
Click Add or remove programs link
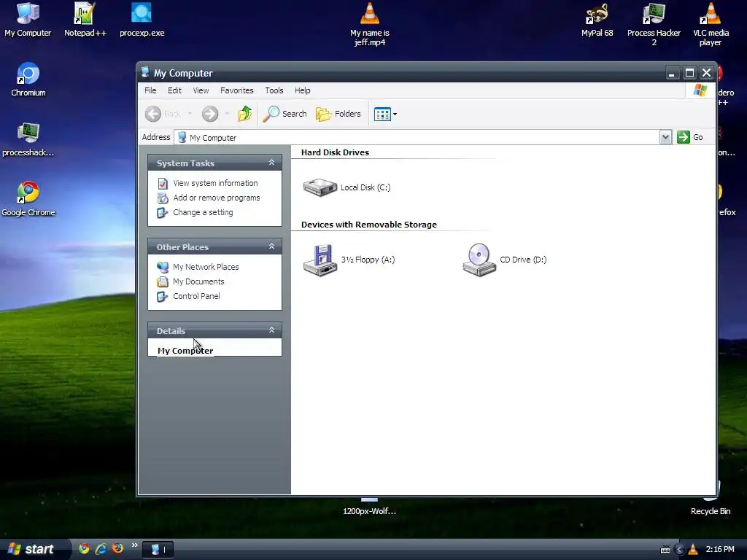point(216,198)
